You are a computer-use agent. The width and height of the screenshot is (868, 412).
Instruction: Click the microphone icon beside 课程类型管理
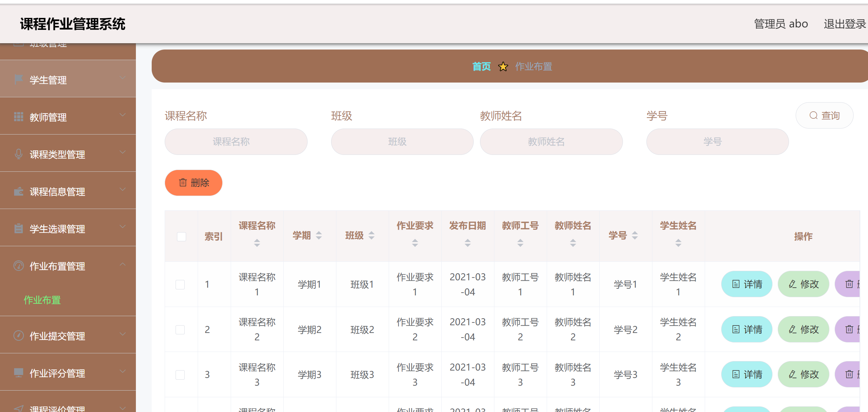point(18,153)
